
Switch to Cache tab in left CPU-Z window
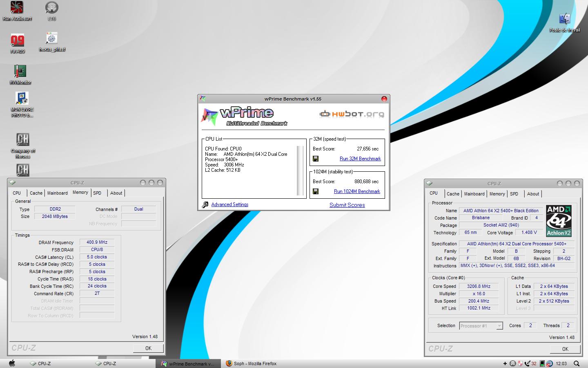click(x=36, y=193)
